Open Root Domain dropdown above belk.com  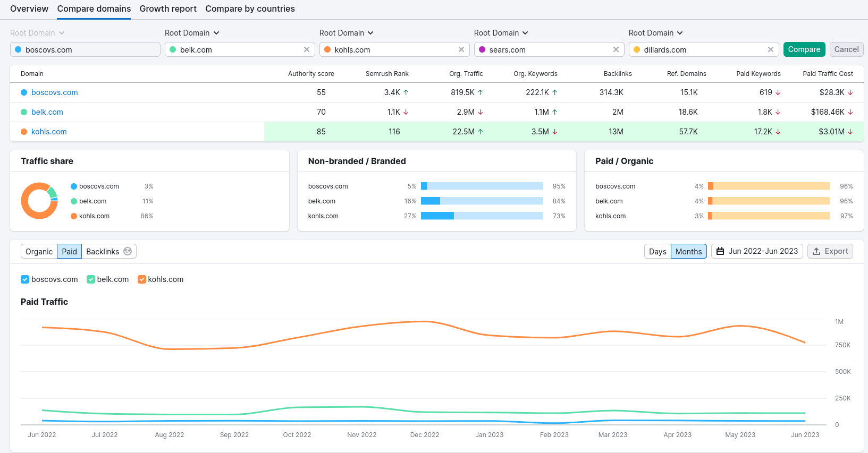[192, 33]
